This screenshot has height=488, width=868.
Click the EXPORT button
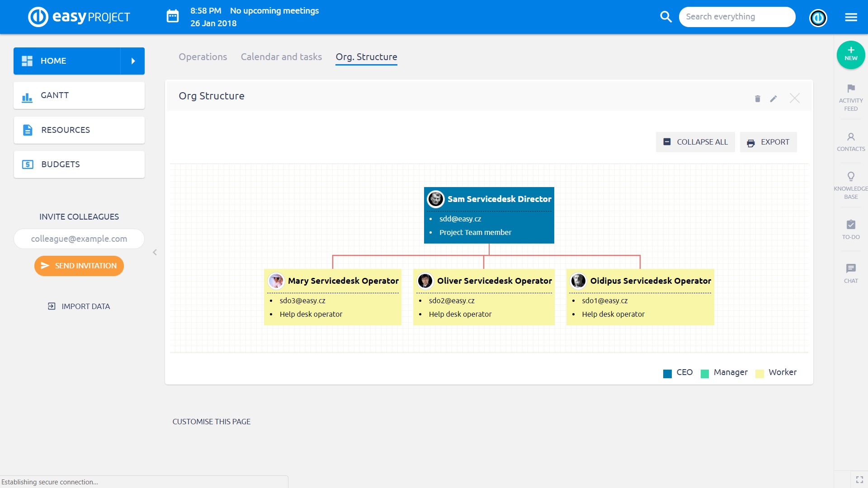point(768,142)
